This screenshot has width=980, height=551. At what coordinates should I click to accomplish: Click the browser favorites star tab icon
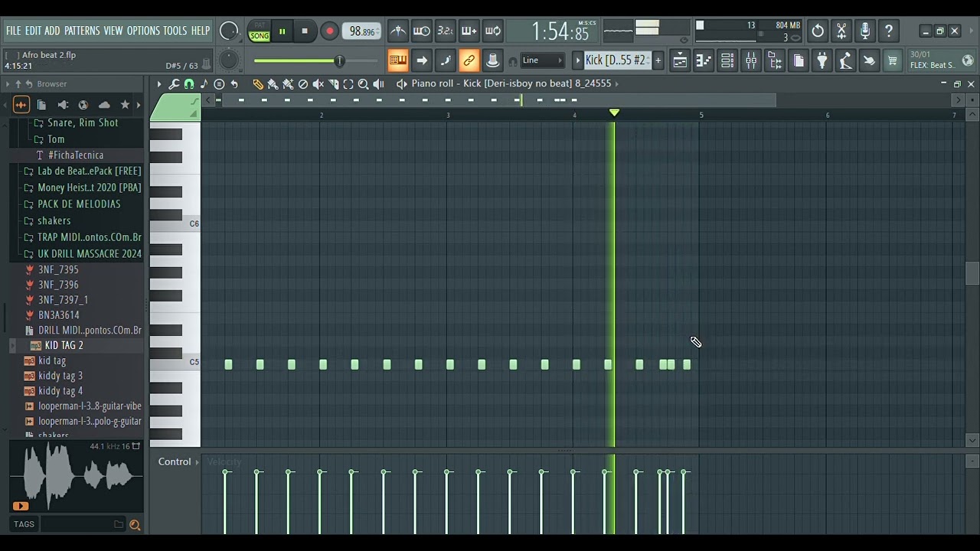(125, 105)
